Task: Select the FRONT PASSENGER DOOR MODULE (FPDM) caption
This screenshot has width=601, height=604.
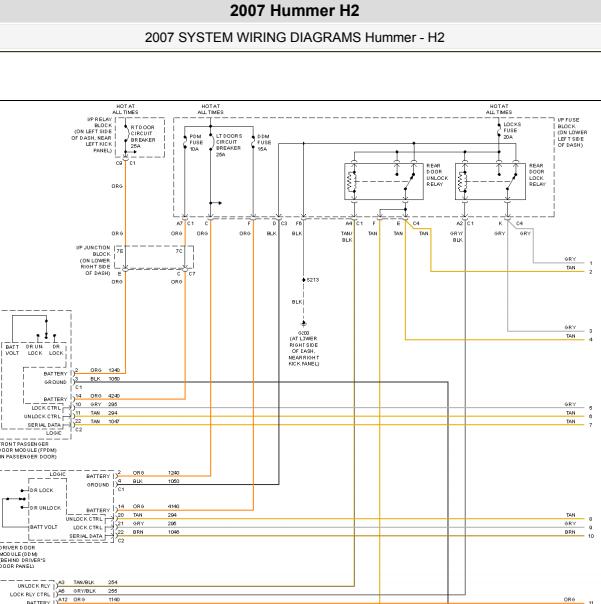Action: [28, 450]
